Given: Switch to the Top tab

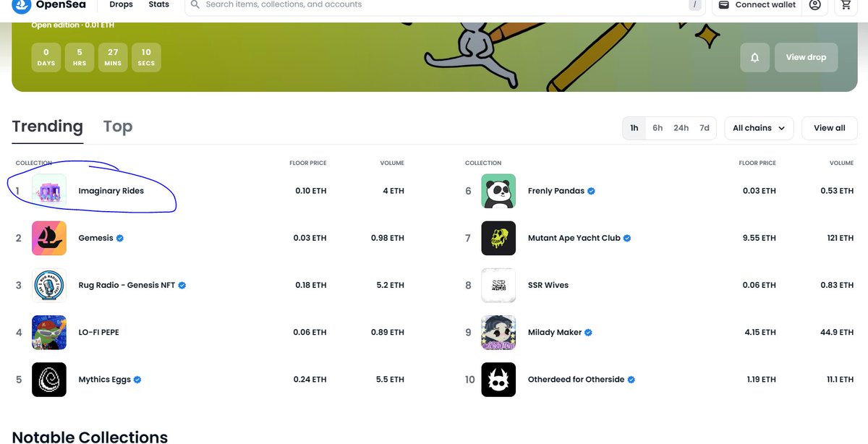Looking at the screenshot, I should point(117,127).
